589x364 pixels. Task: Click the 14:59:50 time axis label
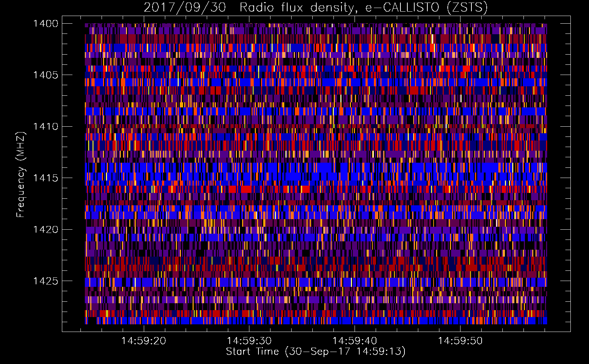click(x=460, y=341)
